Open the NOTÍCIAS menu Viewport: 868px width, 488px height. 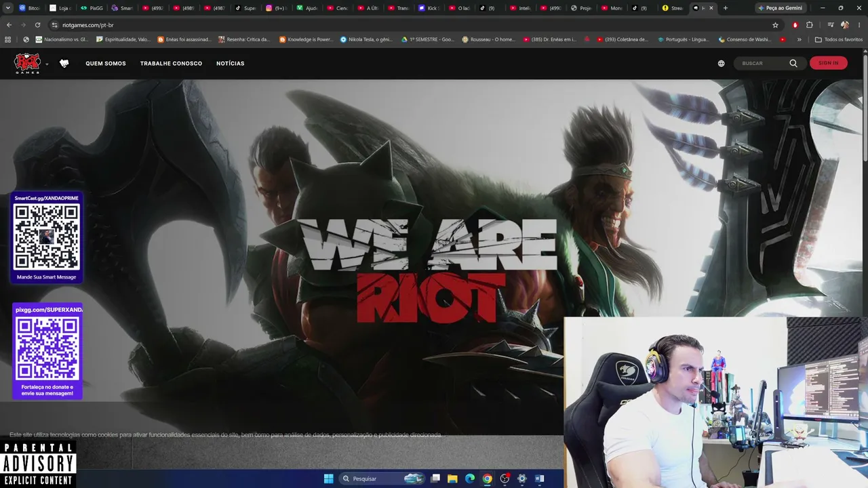pyautogui.click(x=231, y=64)
